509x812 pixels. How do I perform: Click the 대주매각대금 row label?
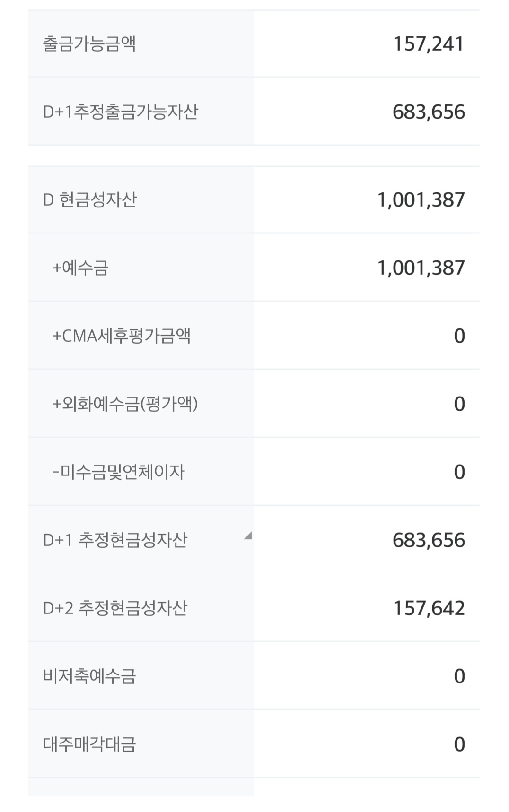(x=89, y=744)
